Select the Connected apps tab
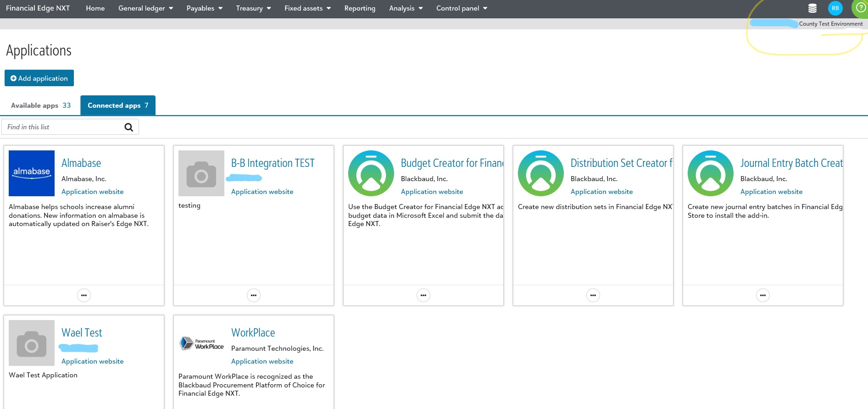The width and height of the screenshot is (868, 409). click(118, 105)
